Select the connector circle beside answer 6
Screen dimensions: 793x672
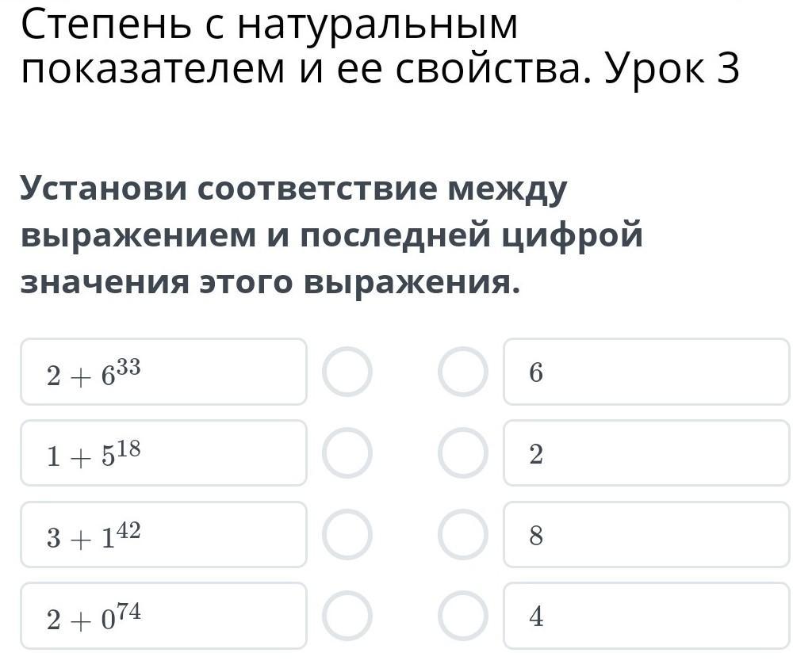pos(463,372)
